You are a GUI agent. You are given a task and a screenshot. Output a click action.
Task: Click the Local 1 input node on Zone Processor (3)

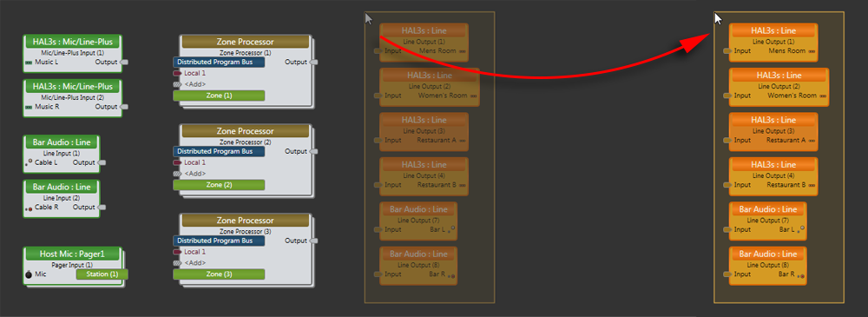point(177,252)
